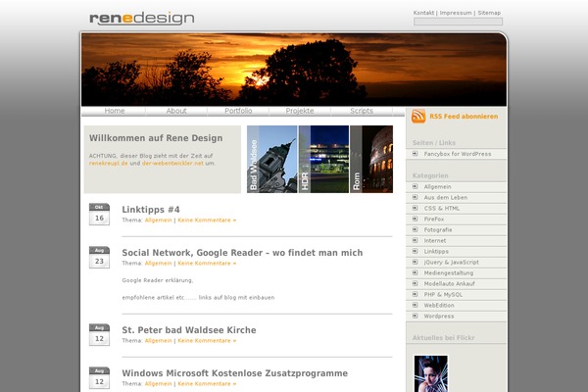The width and height of the screenshot is (588, 392).
Task: Open the Kontakt link
Action: [x=423, y=13]
